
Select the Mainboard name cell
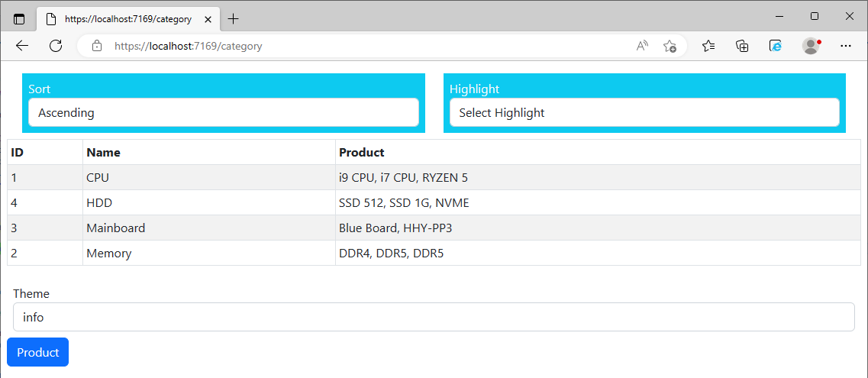209,228
